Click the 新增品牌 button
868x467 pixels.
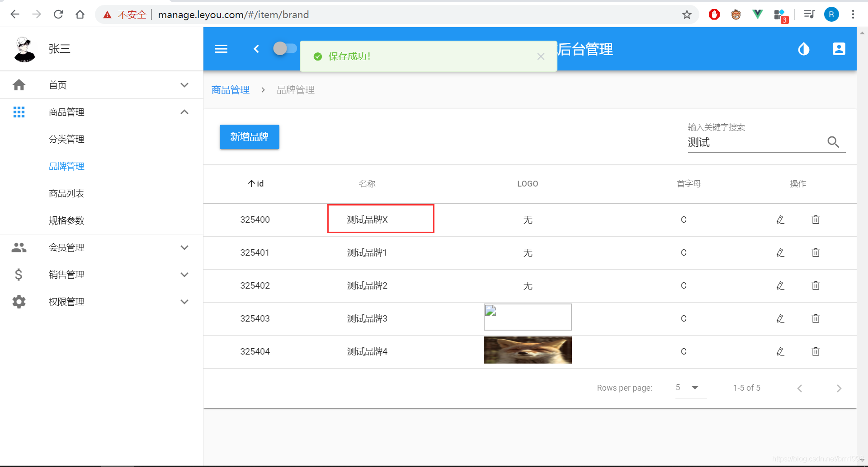click(249, 137)
